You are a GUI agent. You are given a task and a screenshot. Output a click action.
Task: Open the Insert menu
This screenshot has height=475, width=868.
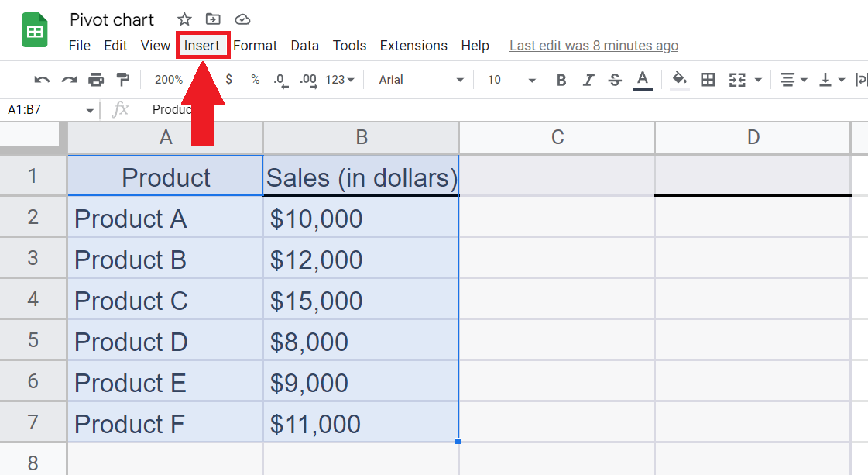[x=202, y=46]
